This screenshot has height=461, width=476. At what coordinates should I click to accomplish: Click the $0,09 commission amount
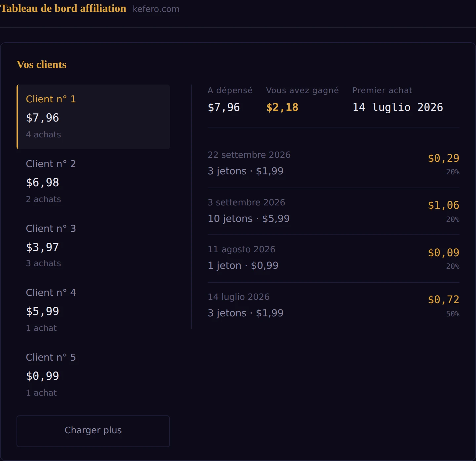(x=444, y=253)
